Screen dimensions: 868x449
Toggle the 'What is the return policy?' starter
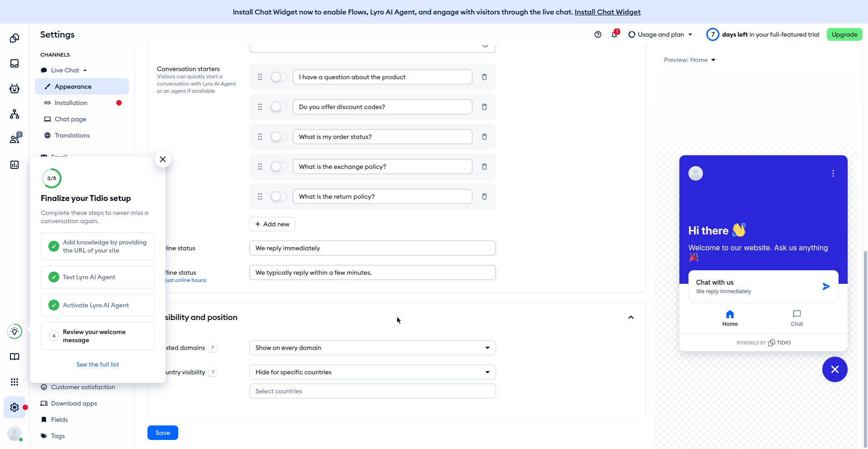279,196
